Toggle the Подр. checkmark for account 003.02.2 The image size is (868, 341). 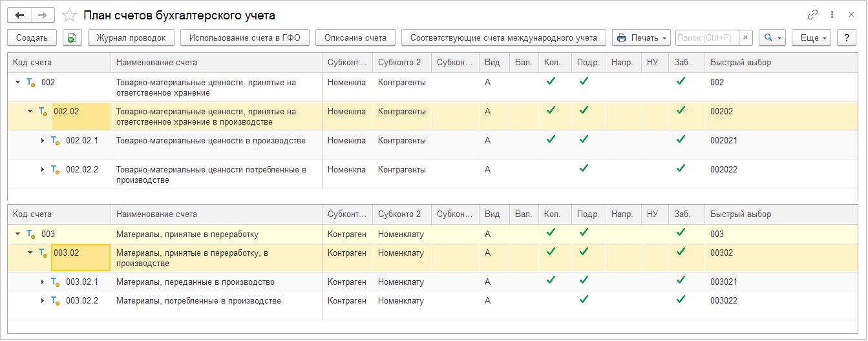pos(584,300)
